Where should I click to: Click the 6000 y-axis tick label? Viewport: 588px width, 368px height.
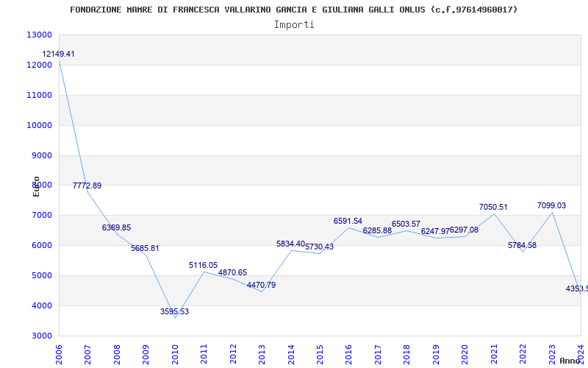coord(41,245)
